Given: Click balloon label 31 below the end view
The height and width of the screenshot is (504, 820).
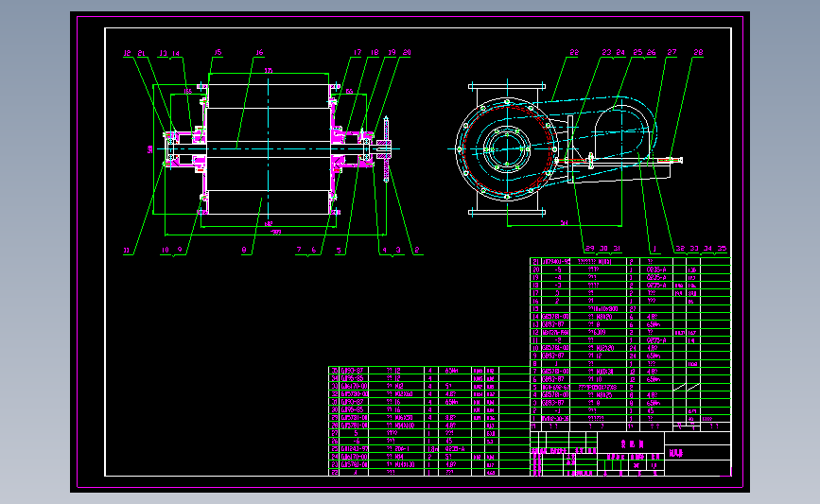Looking at the screenshot, I should coord(617,249).
